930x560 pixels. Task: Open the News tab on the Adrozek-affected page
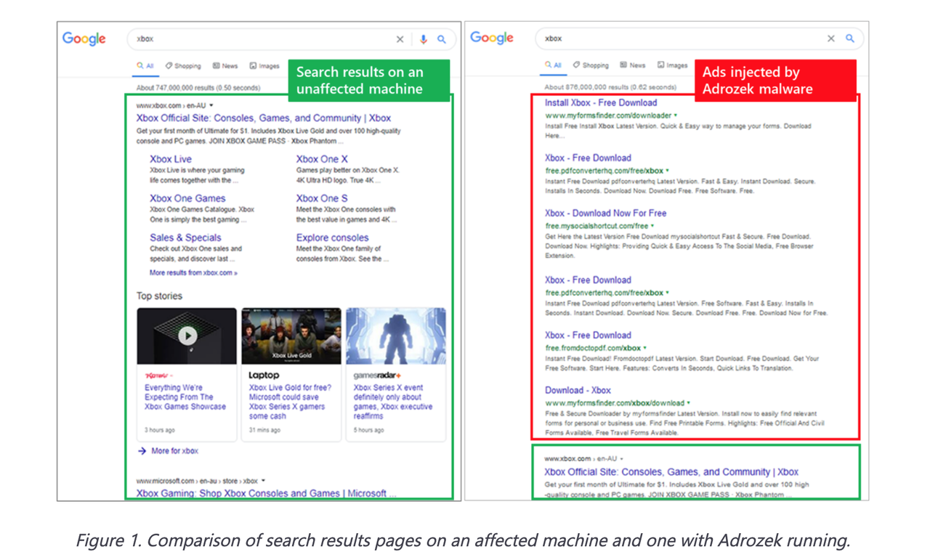pyautogui.click(x=633, y=65)
